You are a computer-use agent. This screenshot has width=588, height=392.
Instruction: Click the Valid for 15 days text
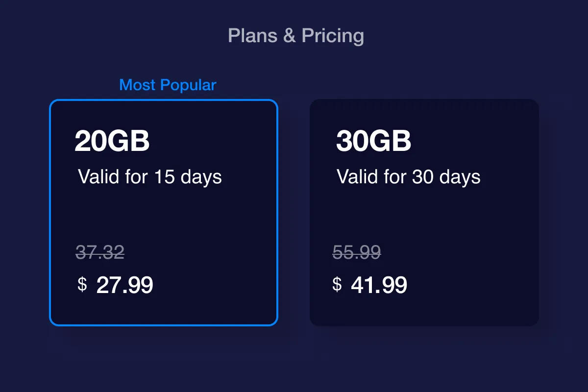coord(150,177)
